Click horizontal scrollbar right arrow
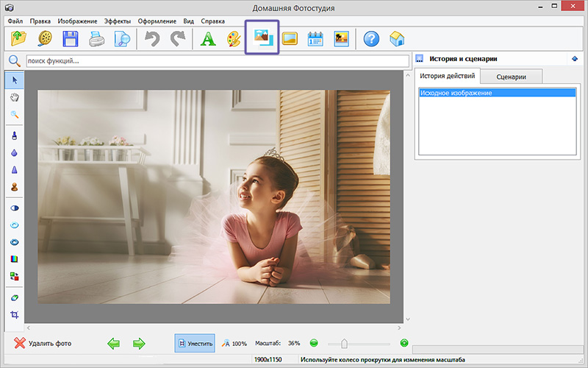Screen dimensions: 588x368 pyautogui.click(x=399, y=328)
